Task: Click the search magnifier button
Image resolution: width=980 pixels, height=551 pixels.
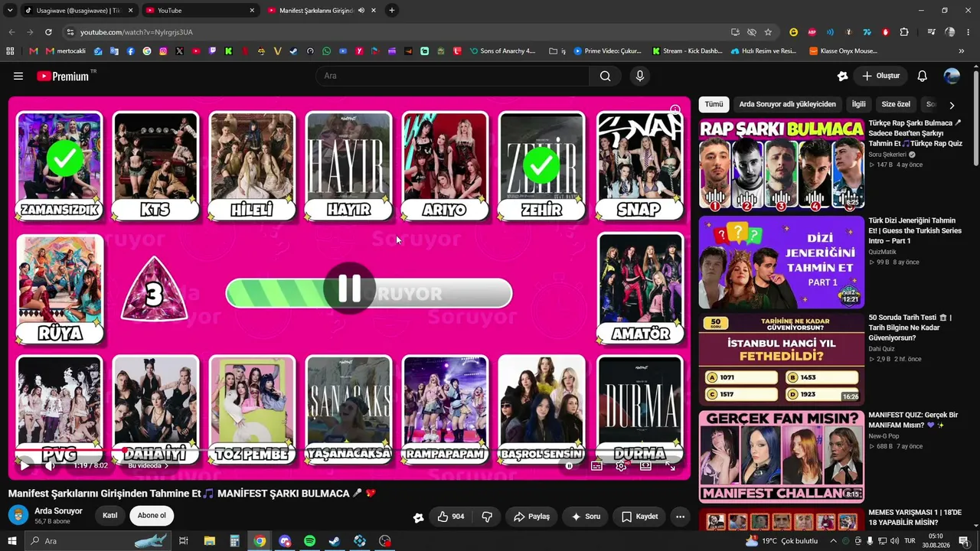Action: [606, 76]
